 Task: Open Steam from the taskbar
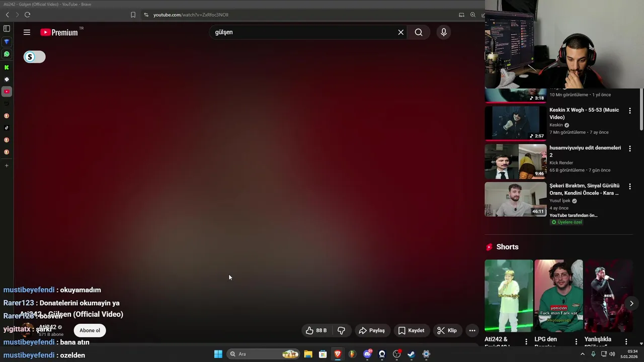411,354
